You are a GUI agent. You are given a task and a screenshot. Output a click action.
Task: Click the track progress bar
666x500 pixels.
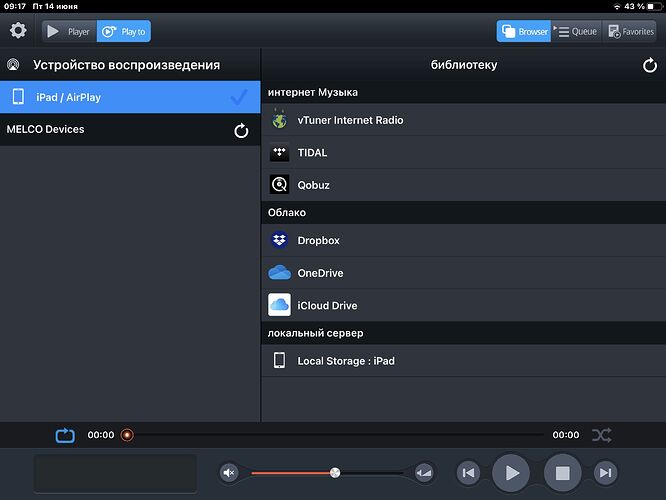pos(336,435)
